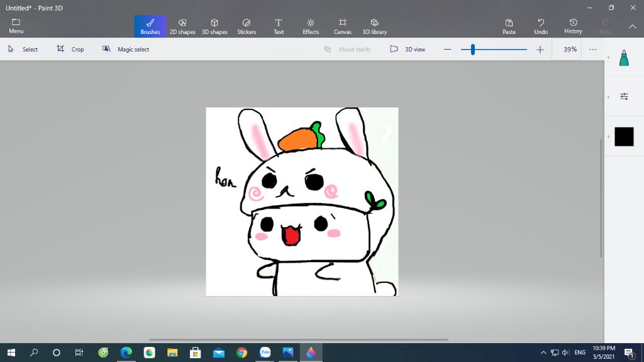644x362 pixels.
Task: Open taskbar search magnifier
Action: (x=34, y=353)
